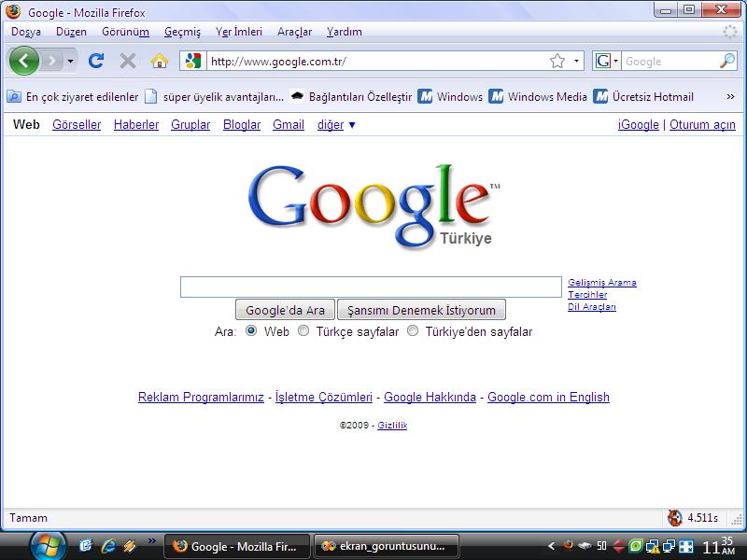Open the Düzen menu
This screenshot has width=747, height=560.
tap(72, 32)
